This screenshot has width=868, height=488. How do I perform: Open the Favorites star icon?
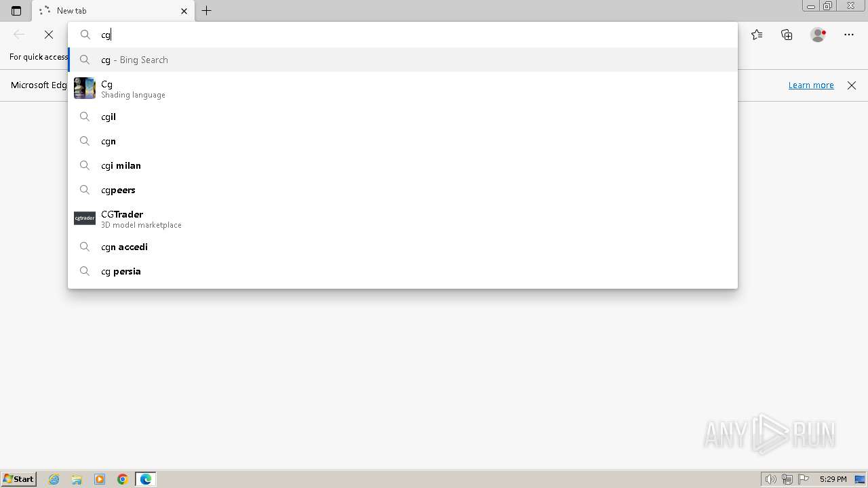click(757, 35)
